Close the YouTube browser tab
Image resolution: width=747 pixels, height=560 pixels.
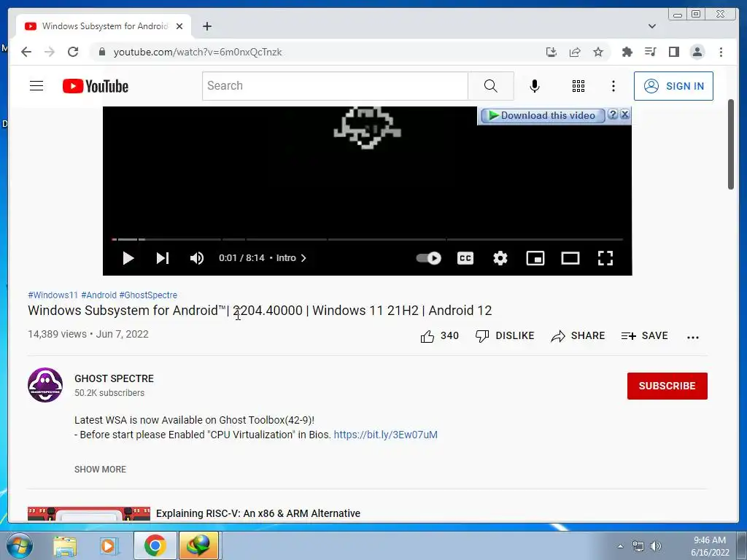pos(179,26)
